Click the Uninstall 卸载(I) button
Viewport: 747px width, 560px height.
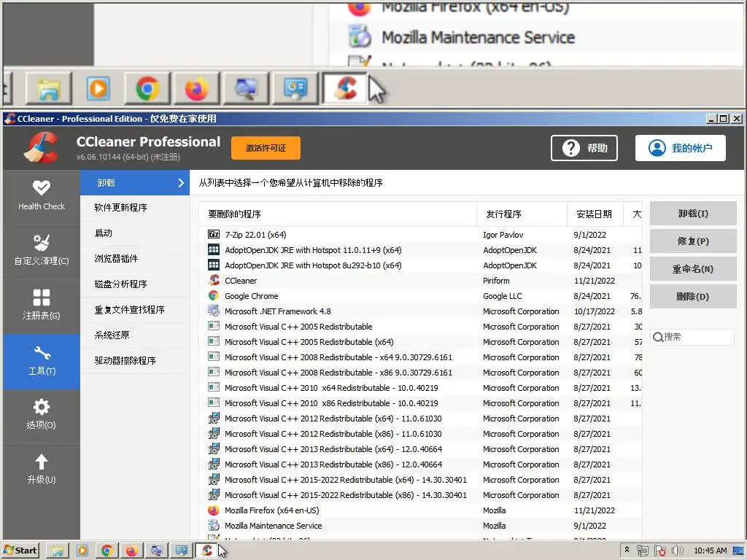(693, 214)
